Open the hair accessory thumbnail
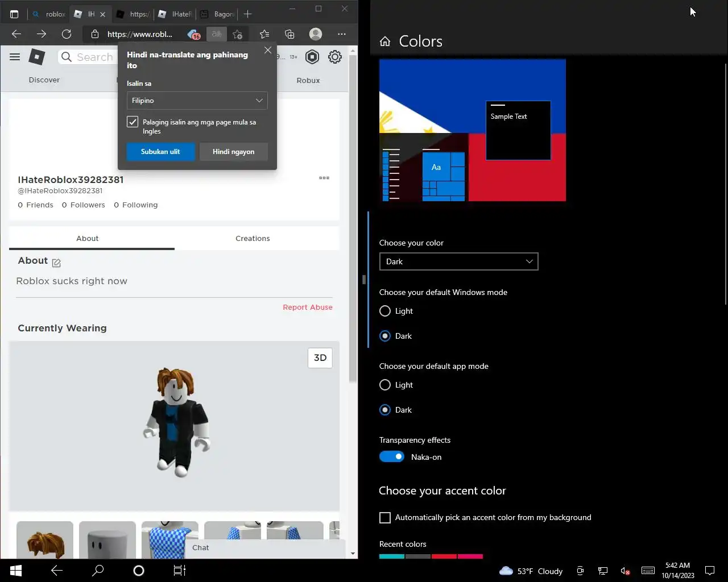728x582 pixels. 45,540
